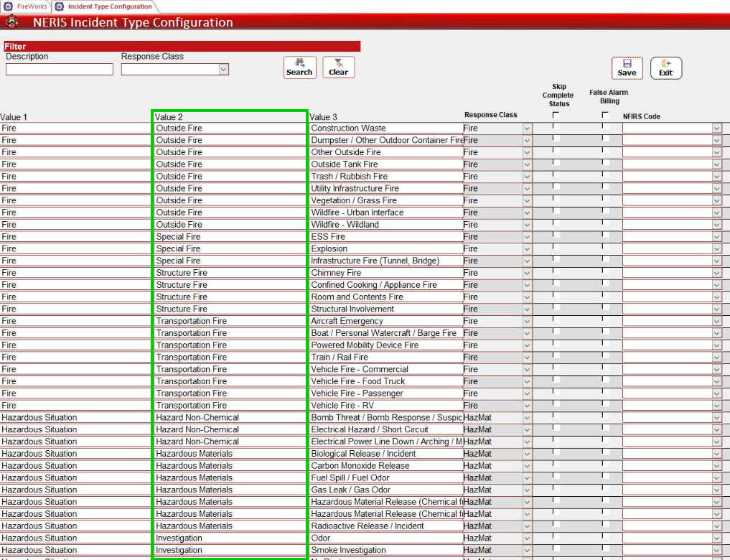Toggle the False Alarm Billing header checkbox

point(605,115)
